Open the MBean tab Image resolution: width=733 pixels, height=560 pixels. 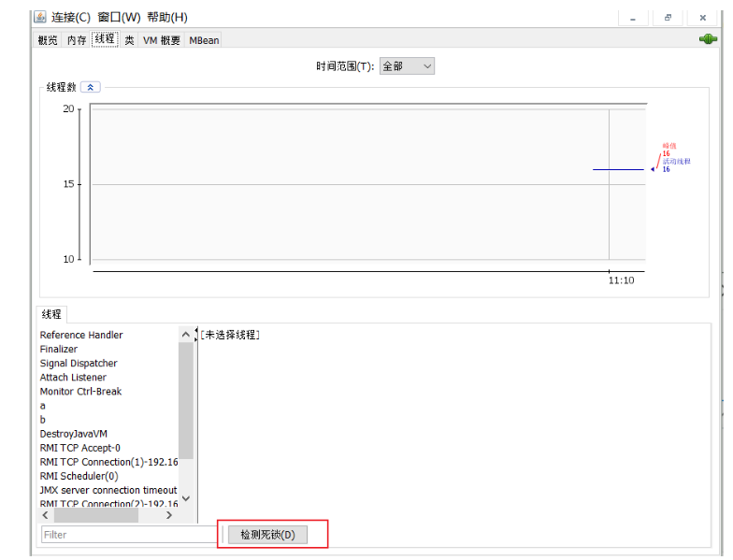point(204,40)
